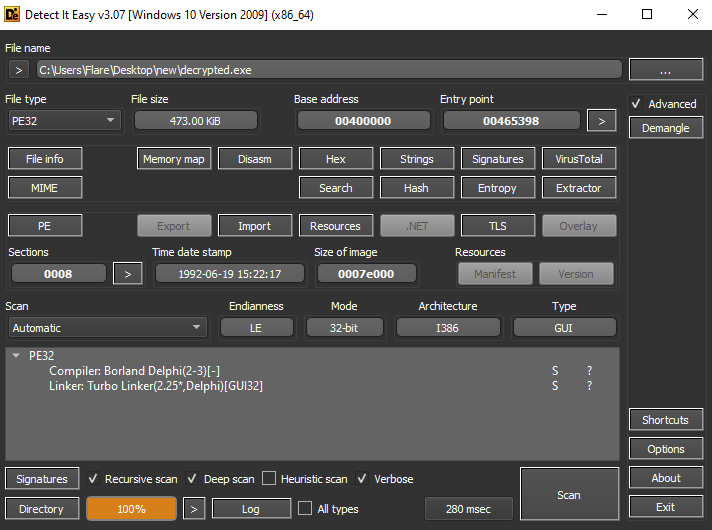
Task: Click the Type GUI field
Action: (x=564, y=327)
